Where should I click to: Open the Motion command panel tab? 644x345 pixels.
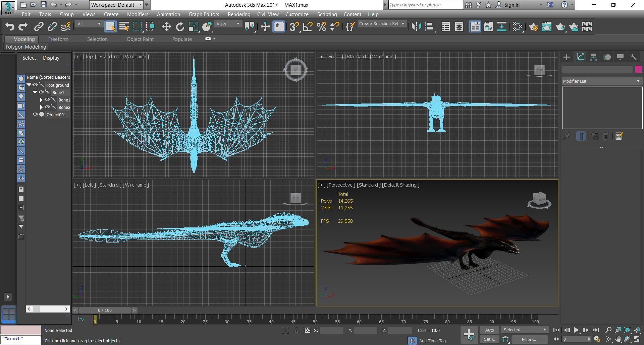(x=607, y=57)
